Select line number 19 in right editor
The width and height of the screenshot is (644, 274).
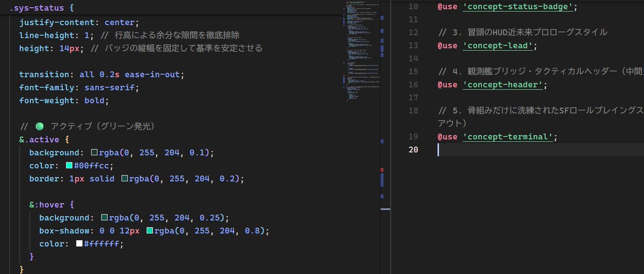412,137
